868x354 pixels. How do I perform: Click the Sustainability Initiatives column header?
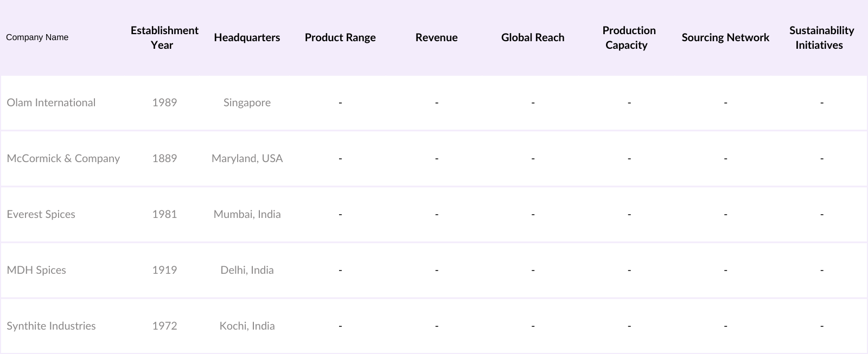(821, 37)
